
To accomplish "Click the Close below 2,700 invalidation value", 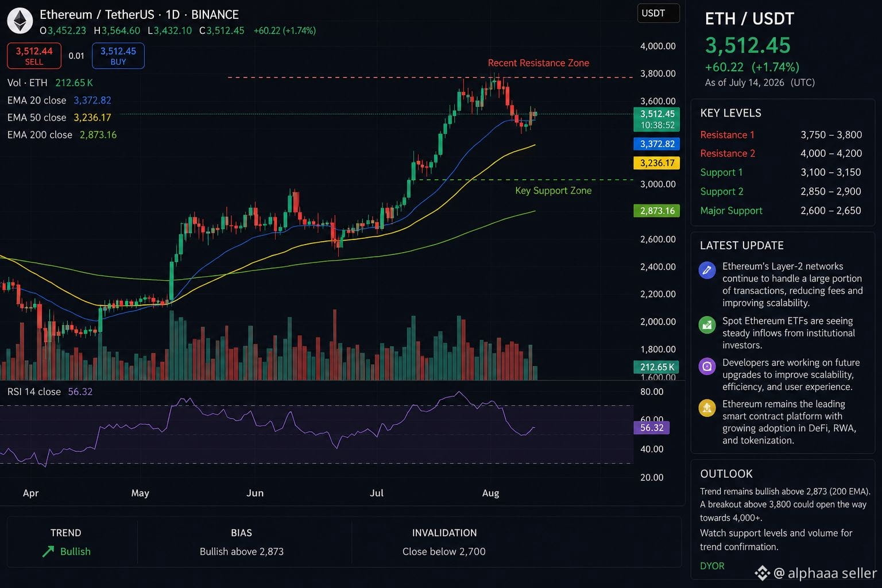I will (x=444, y=552).
